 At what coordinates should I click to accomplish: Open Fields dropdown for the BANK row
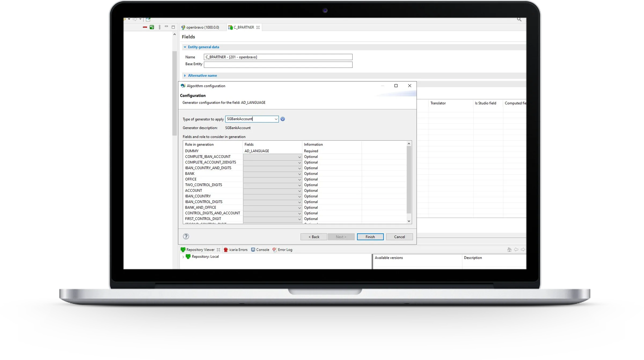272,174
